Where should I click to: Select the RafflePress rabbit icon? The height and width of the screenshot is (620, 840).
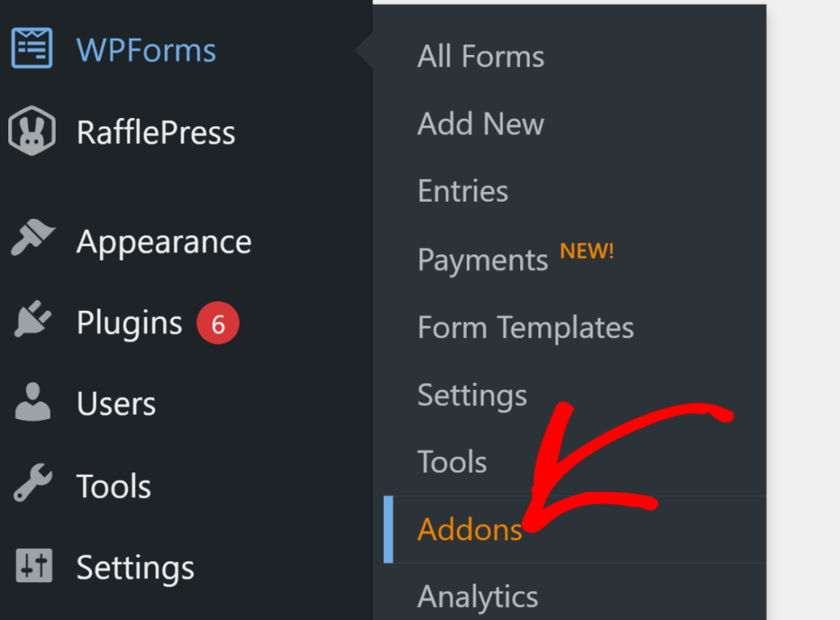(x=31, y=130)
